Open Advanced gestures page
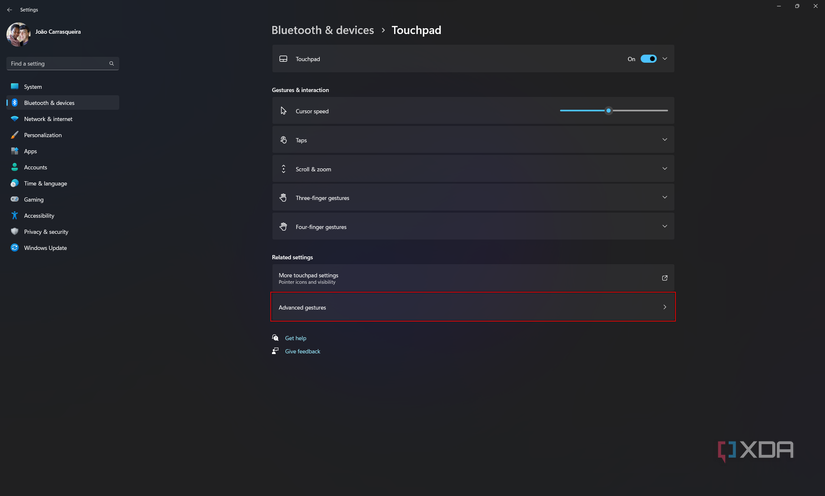Image resolution: width=825 pixels, height=496 pixels. click(x=472, y=307)
